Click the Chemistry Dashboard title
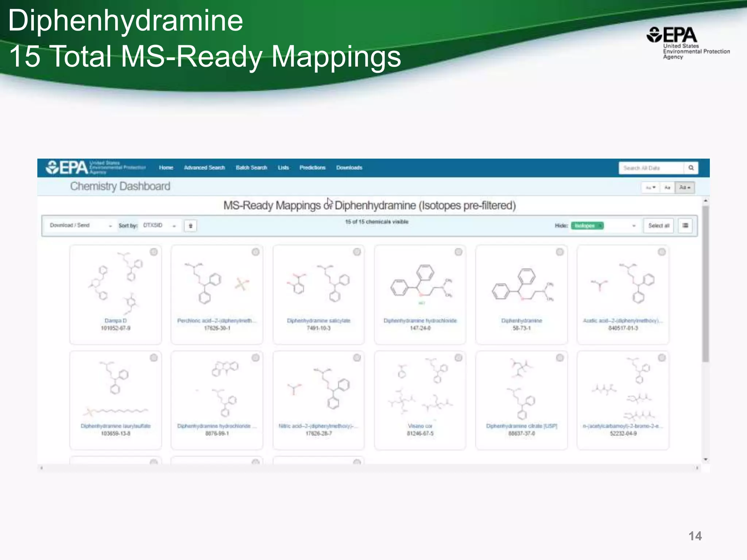747x560 pixels. 120,186
